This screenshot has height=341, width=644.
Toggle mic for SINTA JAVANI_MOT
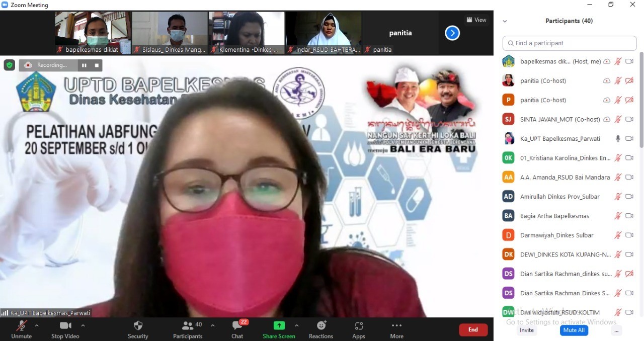[x=618, y=119]
